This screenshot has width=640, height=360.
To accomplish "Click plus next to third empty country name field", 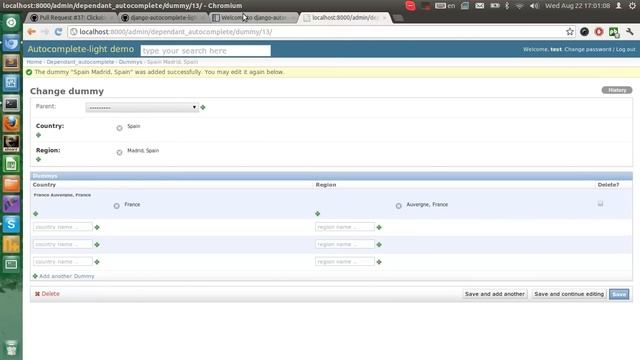I will pos(97,262).
